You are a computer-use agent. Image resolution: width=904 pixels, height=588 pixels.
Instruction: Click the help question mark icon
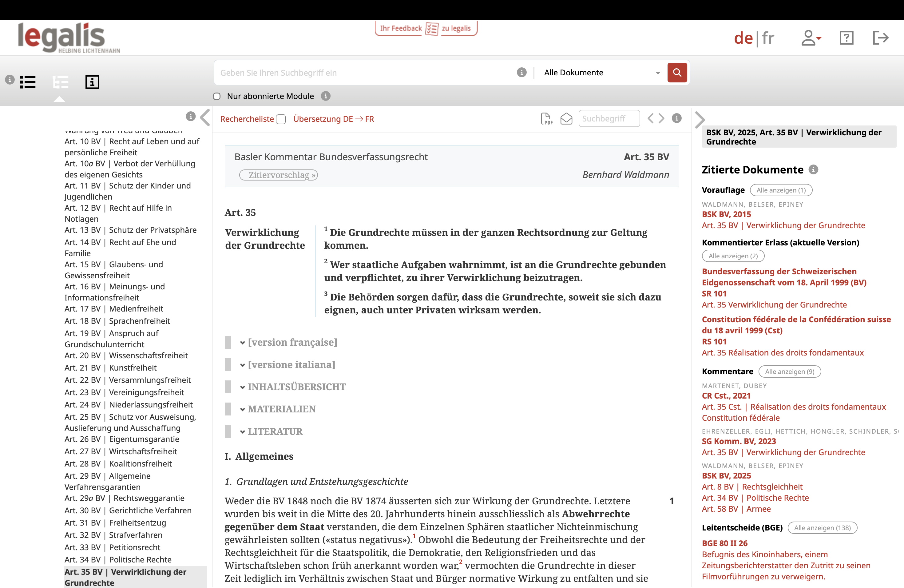[846, 38]
